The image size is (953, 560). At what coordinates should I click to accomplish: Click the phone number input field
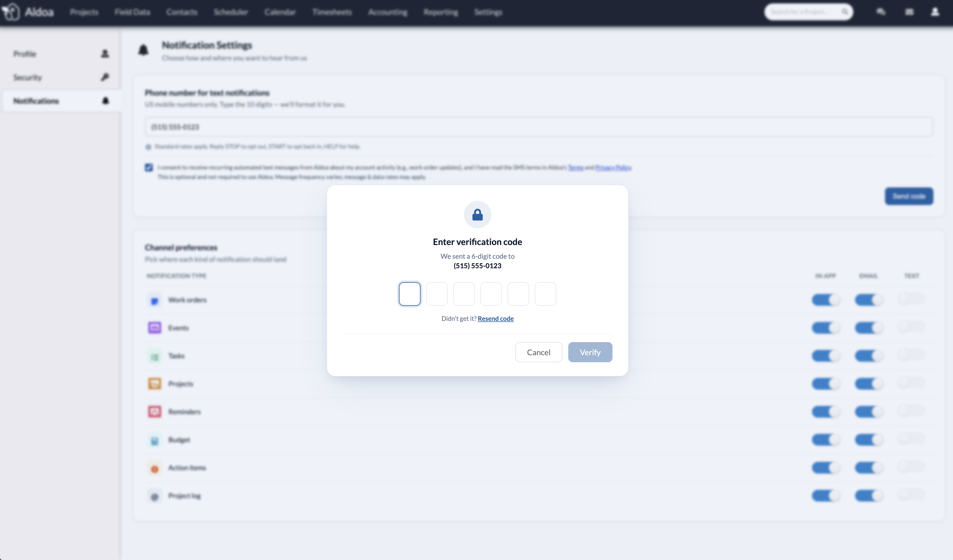539,127
